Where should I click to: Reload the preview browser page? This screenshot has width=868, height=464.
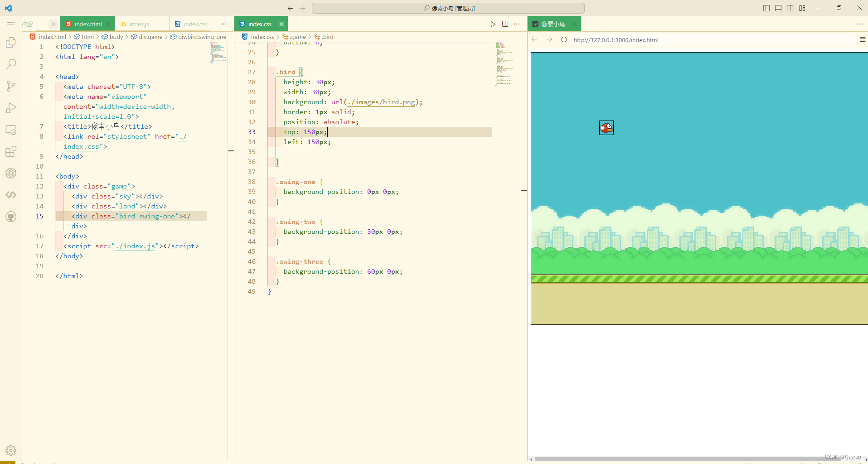pos(564,39)
